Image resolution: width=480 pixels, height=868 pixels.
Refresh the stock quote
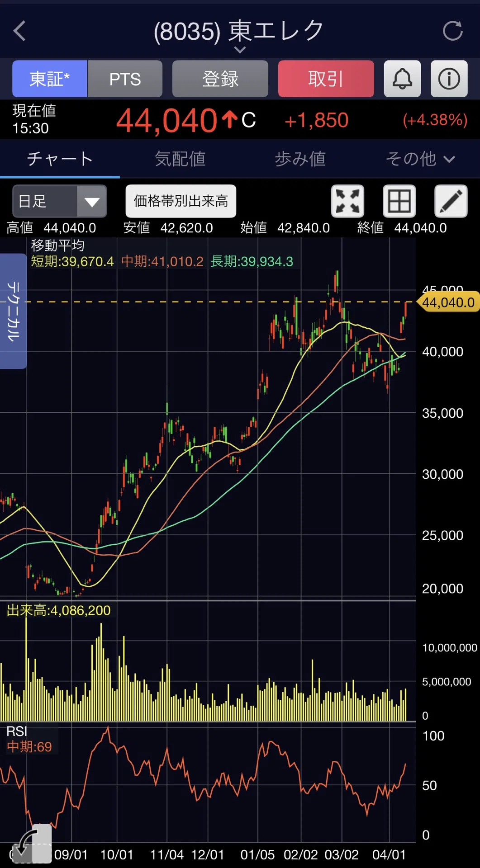click(452, 31)
